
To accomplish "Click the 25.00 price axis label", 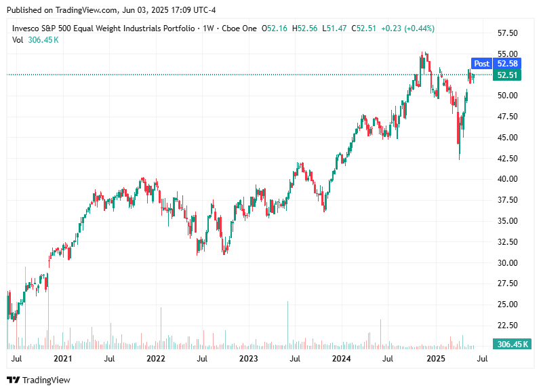I will pyautogui.click(x=507, y=305).
